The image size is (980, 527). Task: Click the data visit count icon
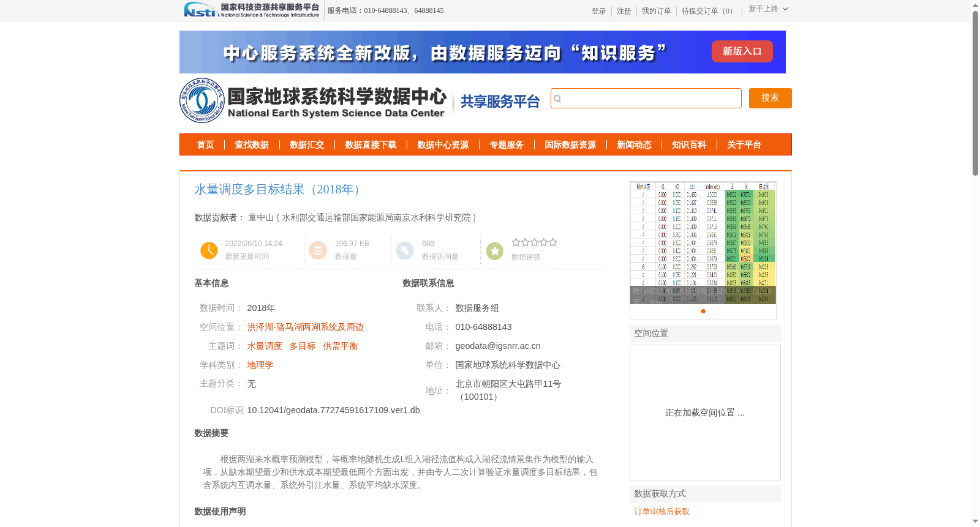pos(405,250)
